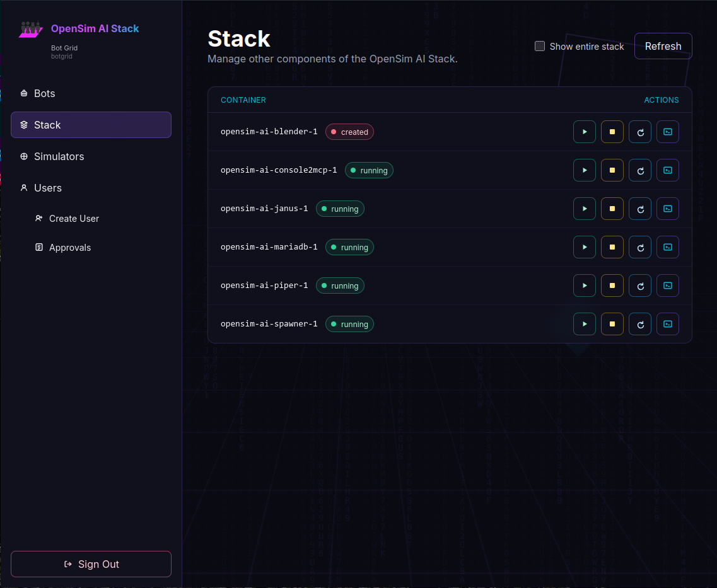Click the opensim-ai-mariadb-1 container name
The width and height of the screenshot is (717, 588).
coord(269,246)
